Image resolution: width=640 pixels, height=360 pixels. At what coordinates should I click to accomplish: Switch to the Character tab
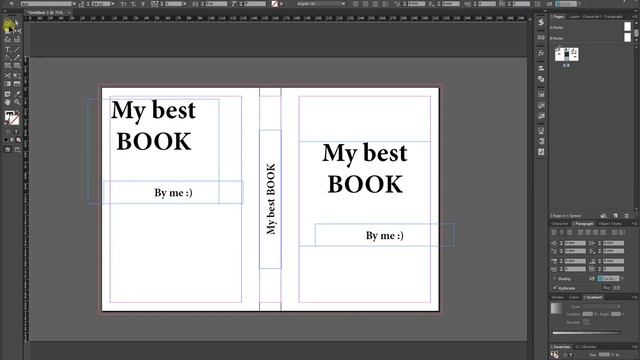560,224
